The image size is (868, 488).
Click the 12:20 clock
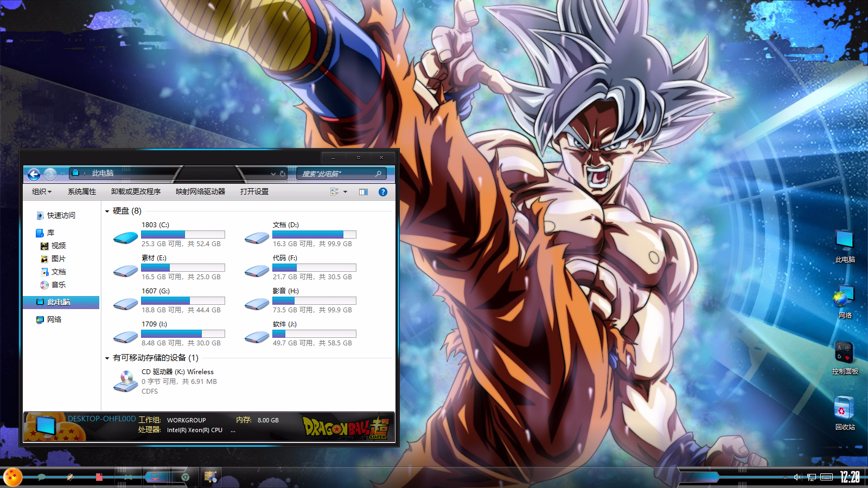click(x=850, y=477)
